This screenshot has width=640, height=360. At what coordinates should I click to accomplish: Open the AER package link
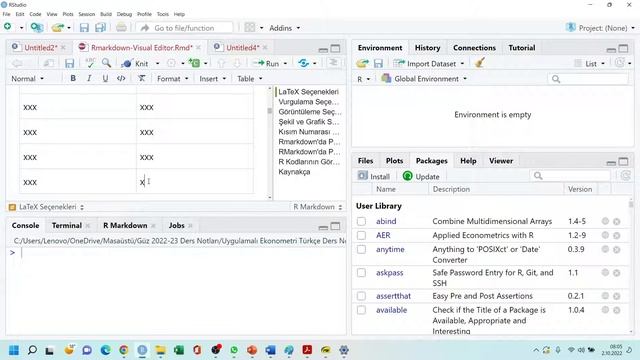click(383, 235)
